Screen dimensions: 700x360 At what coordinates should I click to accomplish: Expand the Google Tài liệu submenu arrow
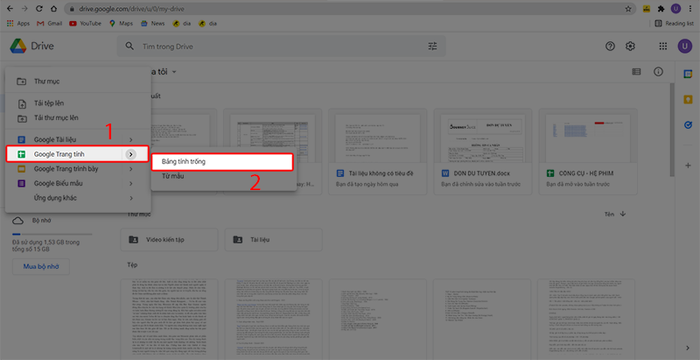(131, 140)
